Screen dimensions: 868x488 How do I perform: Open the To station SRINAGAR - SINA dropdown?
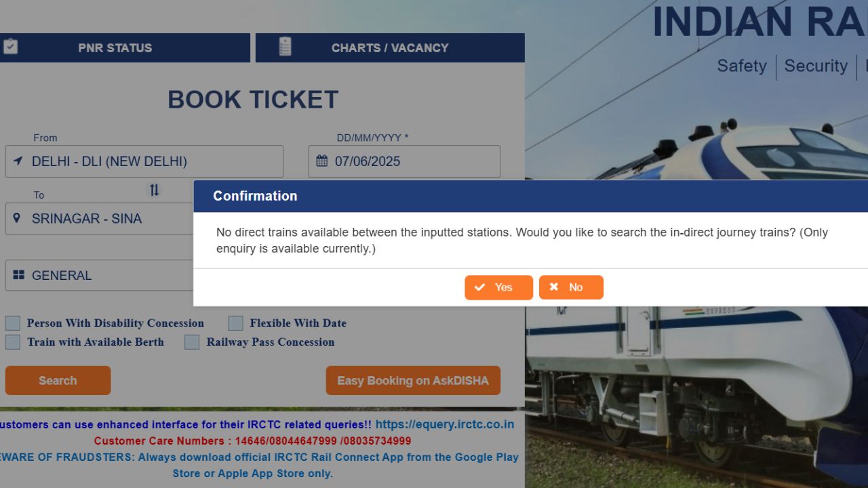point(100,218)
